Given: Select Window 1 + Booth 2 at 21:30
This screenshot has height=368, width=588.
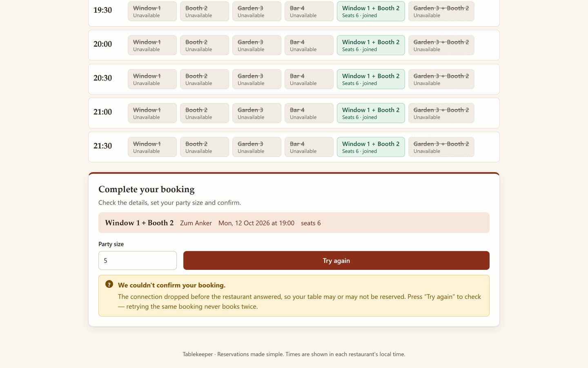Looking at the screenshot, I should coord(371,147).
